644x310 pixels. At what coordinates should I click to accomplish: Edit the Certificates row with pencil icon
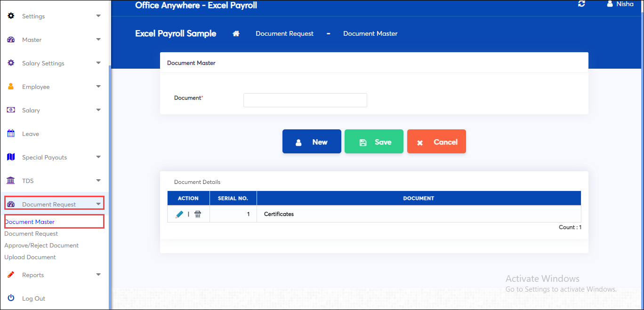pyautogui.click(x=179, y=214)
